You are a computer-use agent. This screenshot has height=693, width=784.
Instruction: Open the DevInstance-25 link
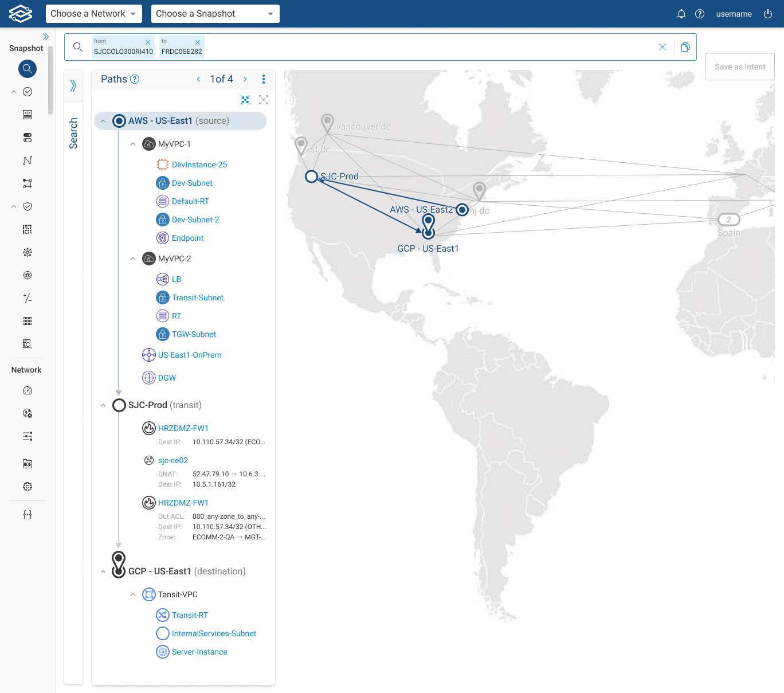(x=199, y=165)
